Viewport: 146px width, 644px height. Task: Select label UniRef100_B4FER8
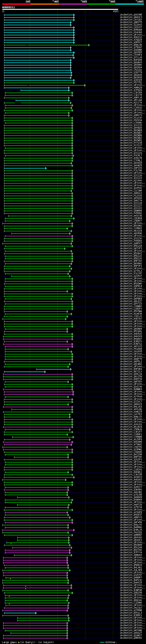coord(131,60)
